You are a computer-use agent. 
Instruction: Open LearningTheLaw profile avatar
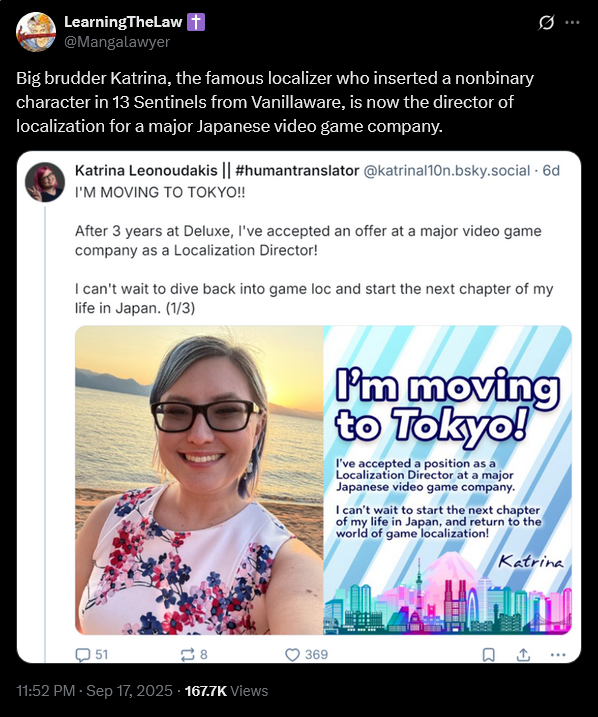tap(36, 32)
